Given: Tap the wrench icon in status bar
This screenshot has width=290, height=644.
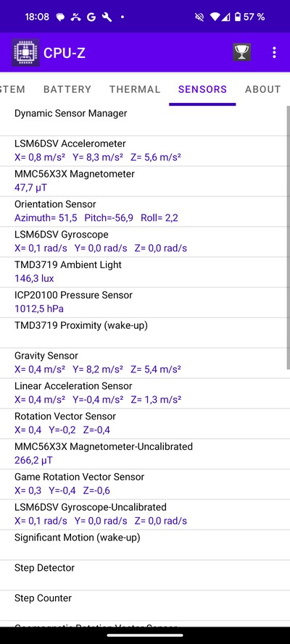Looking at the screenshot, I should [x=107, y=17].
